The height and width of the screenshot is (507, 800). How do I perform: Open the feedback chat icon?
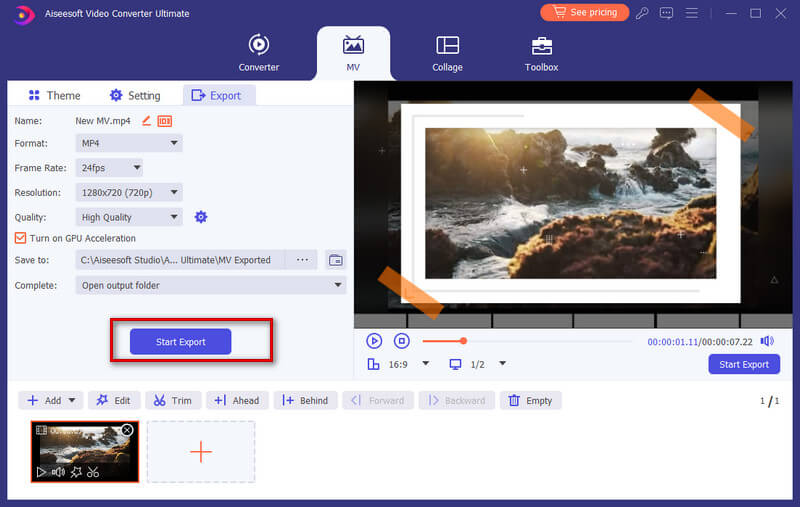(666, 13)
